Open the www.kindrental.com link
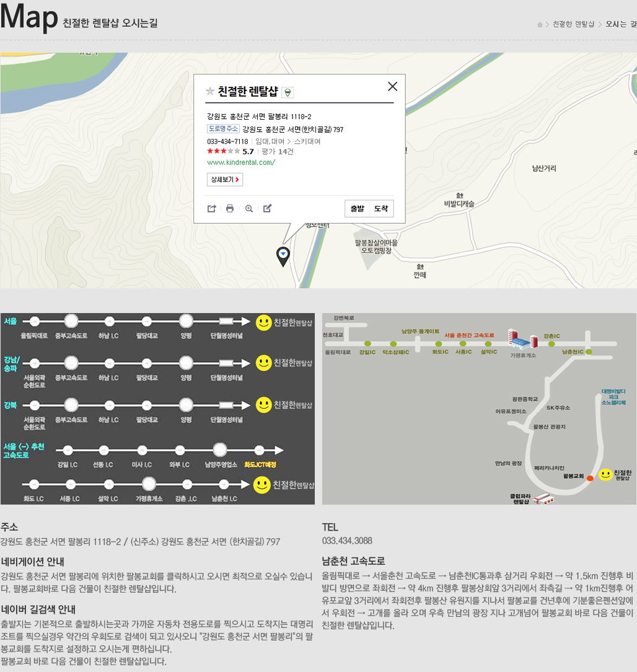 tap(241, 162)
